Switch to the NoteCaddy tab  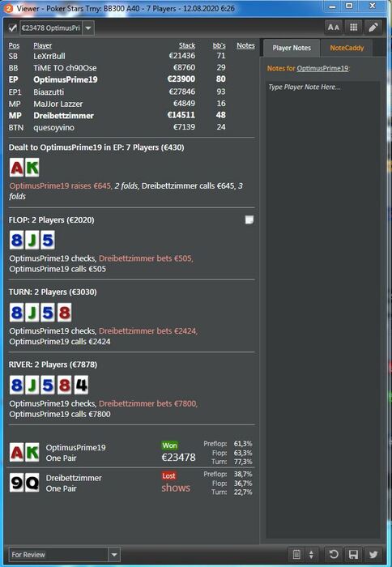click(x=347, y=48)
